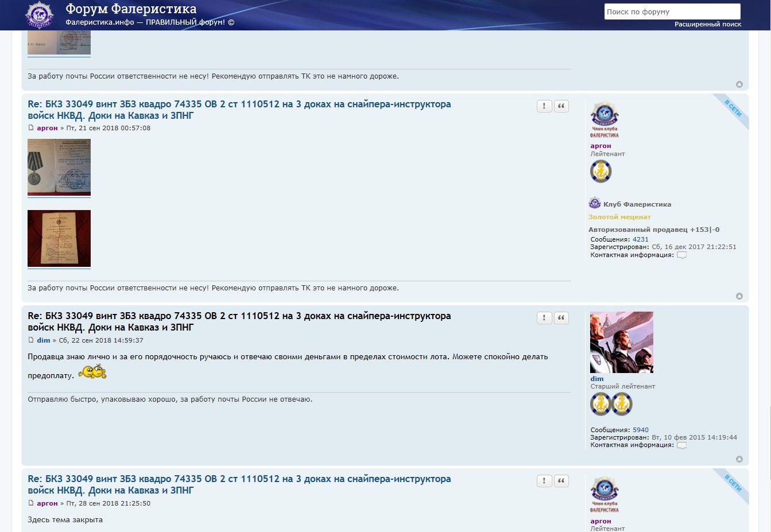Click the quote icon on аргон's 21 сен post
The width and height of the screenshot is (771, 532).
pos(561,106)
